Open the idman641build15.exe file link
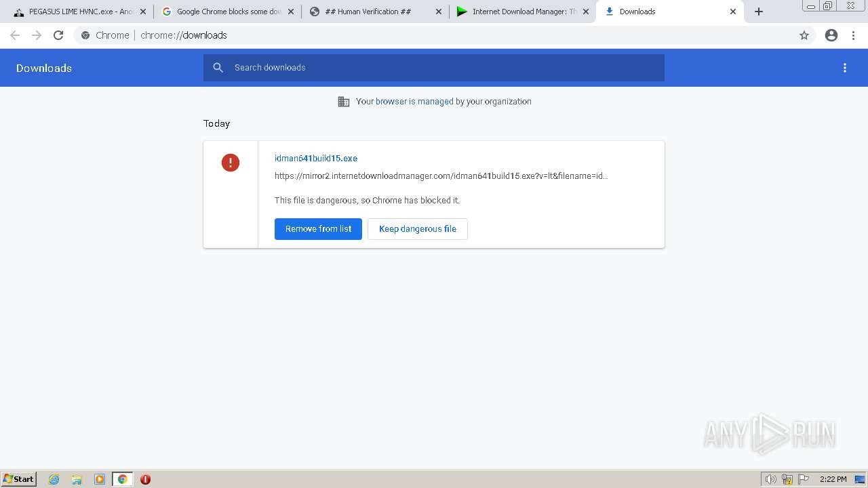This screenshot has width=868, height=488. [316, 159]
